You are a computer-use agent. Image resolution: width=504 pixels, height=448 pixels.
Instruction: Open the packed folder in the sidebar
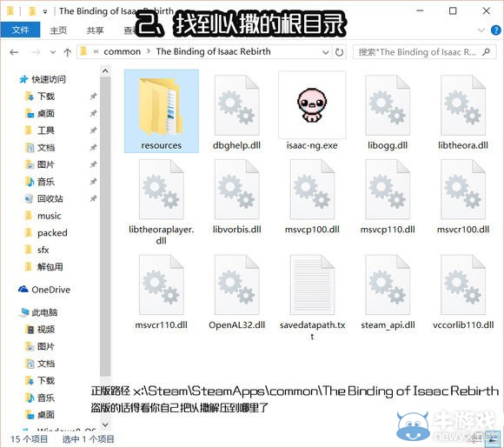(x=46, y=232)
